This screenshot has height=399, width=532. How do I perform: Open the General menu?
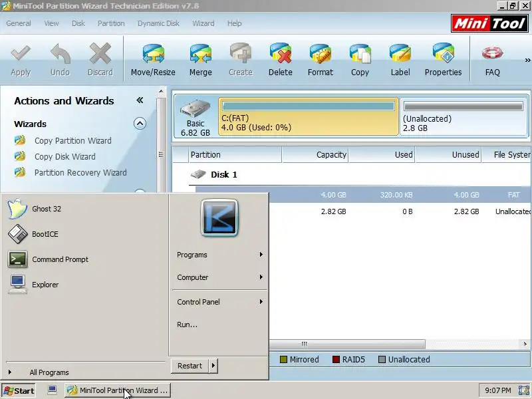click(x=19, y=23)
